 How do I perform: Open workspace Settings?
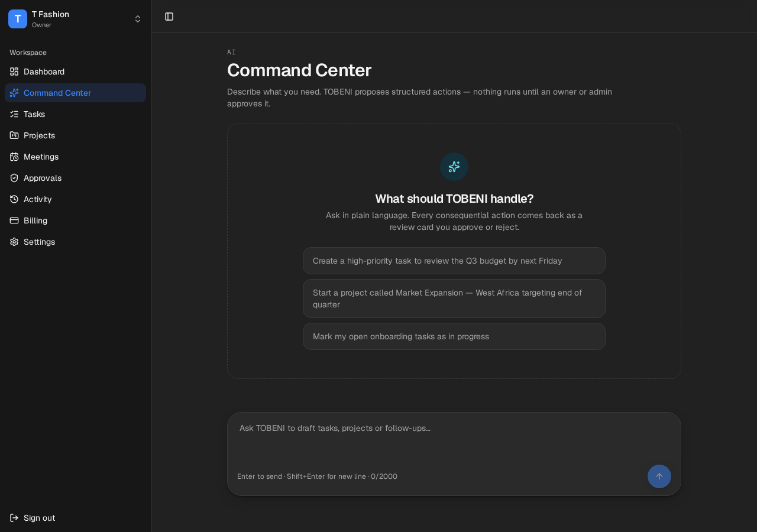tap(75, 242)
